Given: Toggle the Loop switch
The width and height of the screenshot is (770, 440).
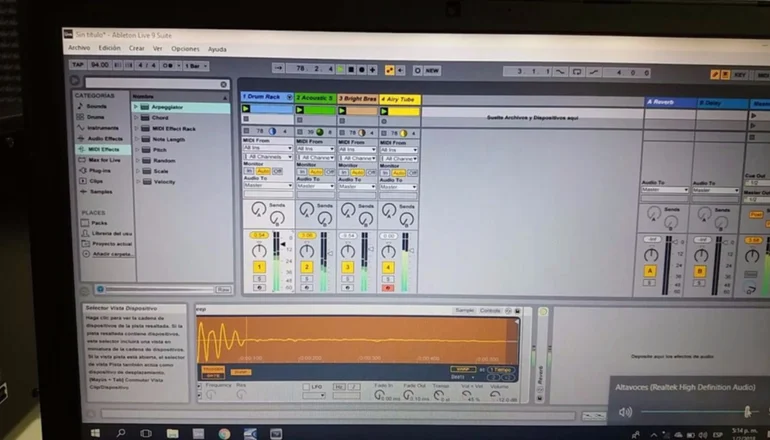Looking at the screenshot, I should point(577,72).
